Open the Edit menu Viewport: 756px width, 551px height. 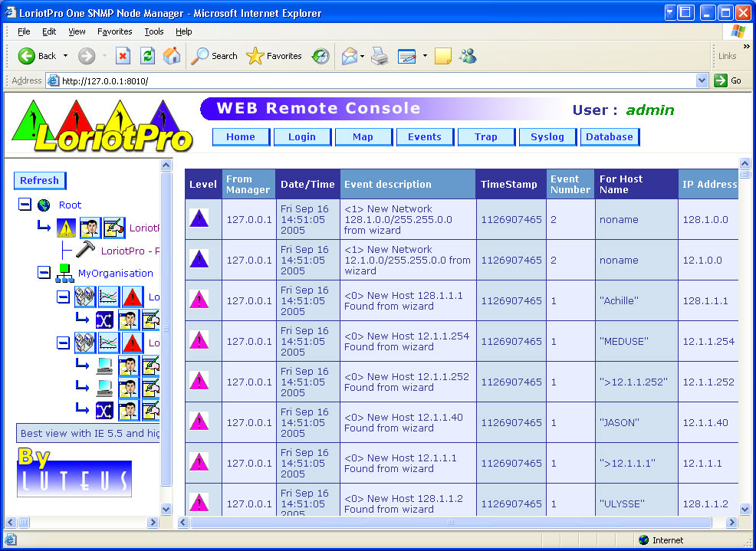tap(49, 31)
